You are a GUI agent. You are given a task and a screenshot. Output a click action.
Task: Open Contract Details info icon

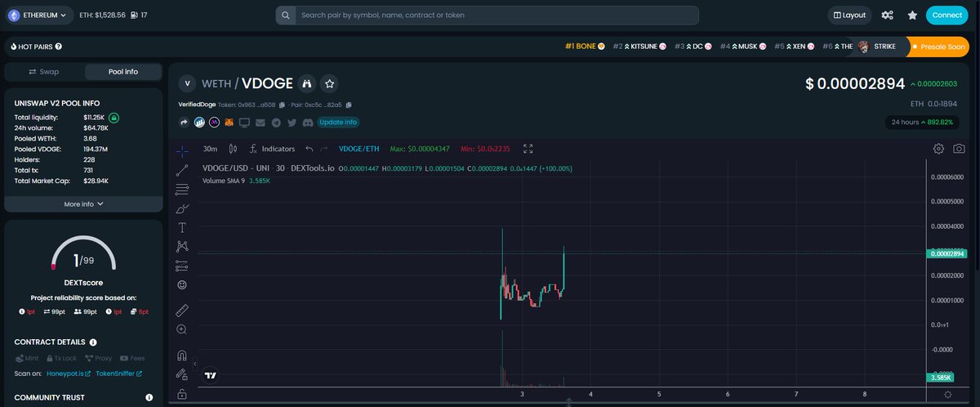click(93, 342)
